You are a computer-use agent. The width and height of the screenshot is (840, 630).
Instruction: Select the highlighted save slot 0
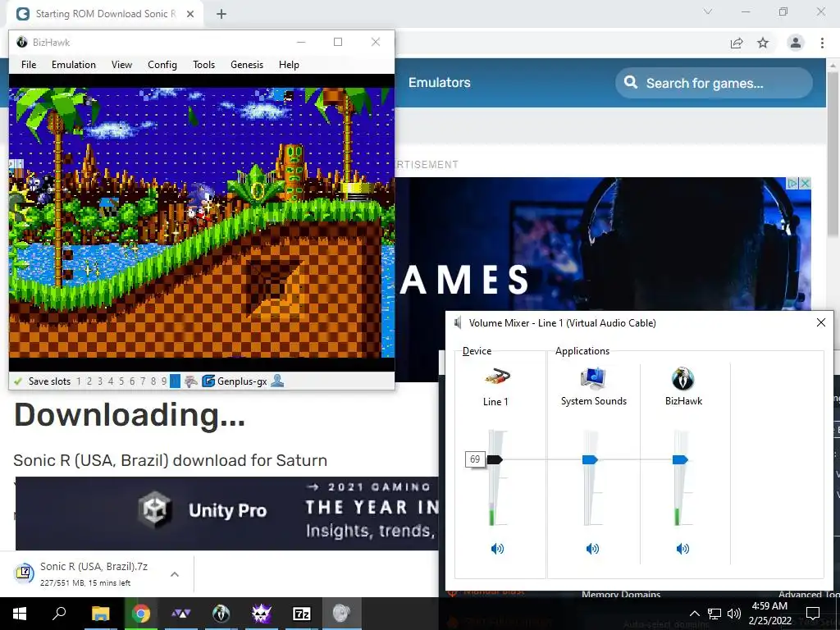tap(175, 381)
